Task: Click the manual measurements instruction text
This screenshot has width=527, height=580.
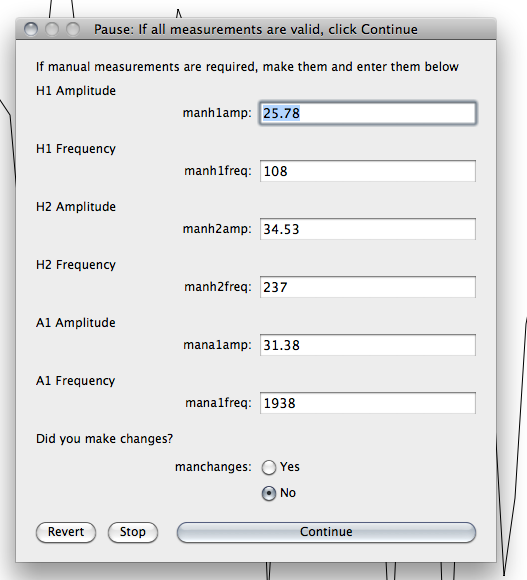Action: (x=247, y=67)
